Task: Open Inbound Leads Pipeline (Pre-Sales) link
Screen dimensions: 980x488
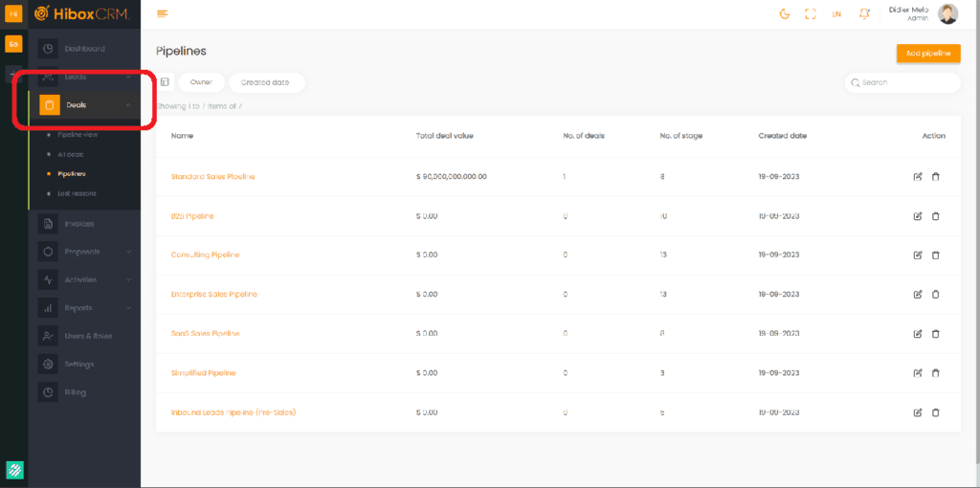Action: coord(234,412)
